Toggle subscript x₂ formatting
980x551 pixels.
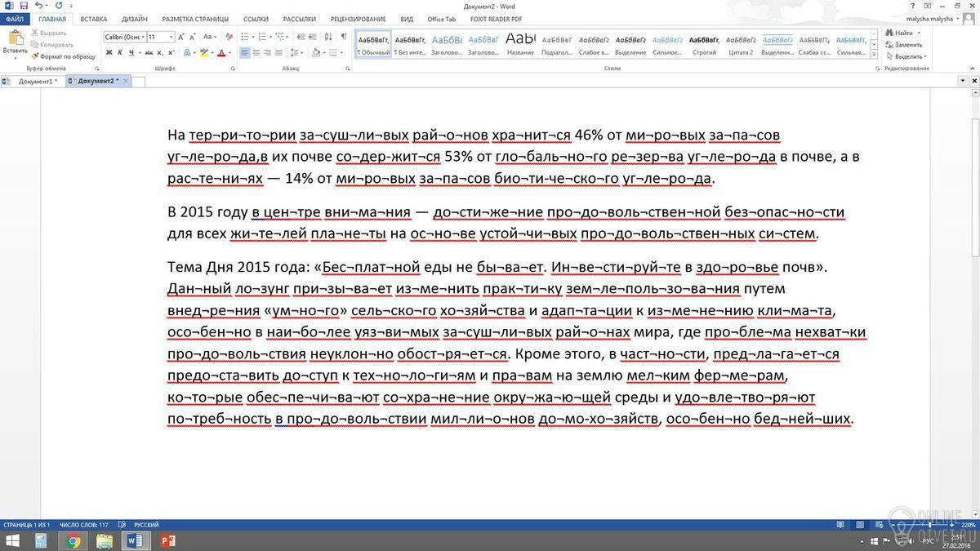[160, 53]
